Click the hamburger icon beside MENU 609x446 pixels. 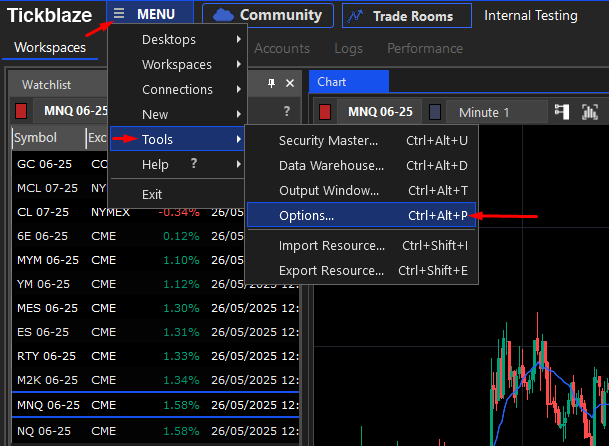point(119,14)
